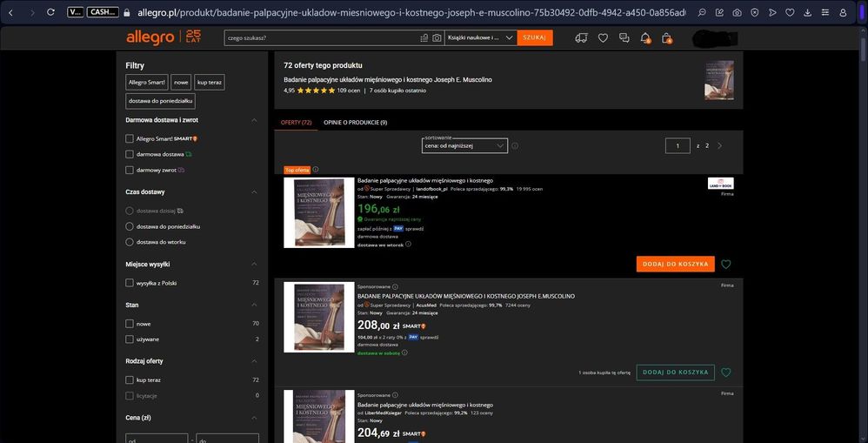Viewport: 868px width, 443px height.
Task: Open the ad blocker shield icon
Action: [755, 12]
